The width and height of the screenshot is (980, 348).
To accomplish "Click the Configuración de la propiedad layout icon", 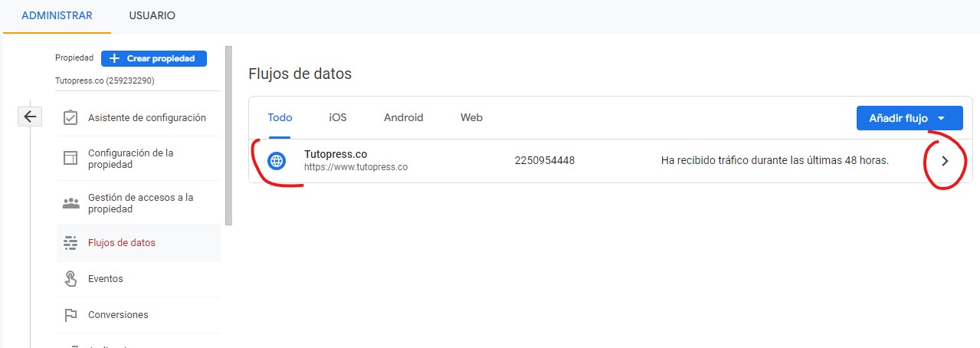I will [x=70, y=159].
